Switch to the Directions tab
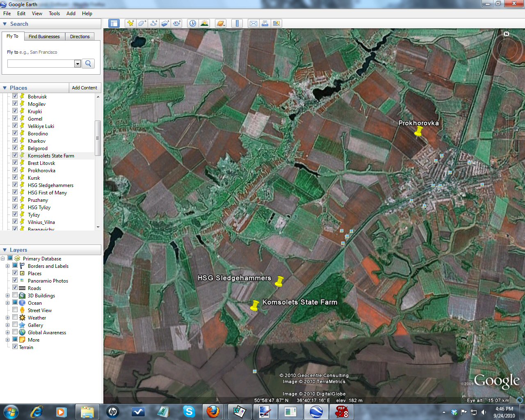 80,37
